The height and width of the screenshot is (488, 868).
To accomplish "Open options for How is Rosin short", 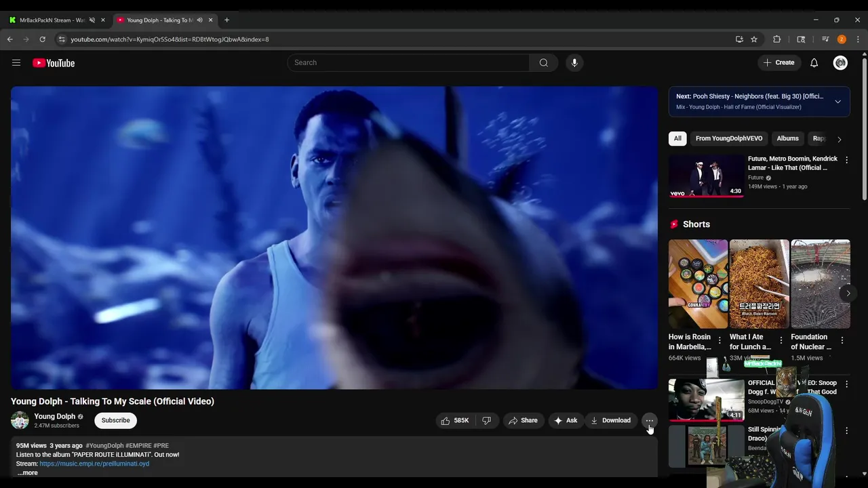I will (x=719, y=340).
